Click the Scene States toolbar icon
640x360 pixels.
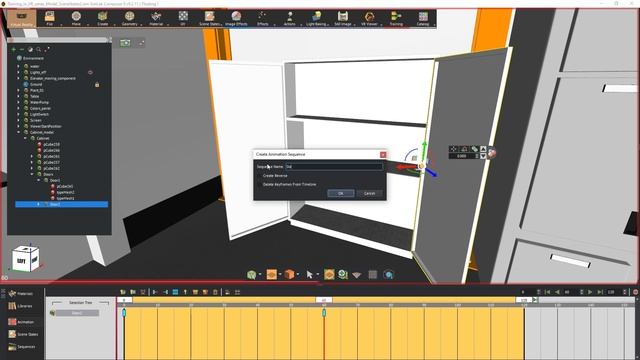pos(209,18)
